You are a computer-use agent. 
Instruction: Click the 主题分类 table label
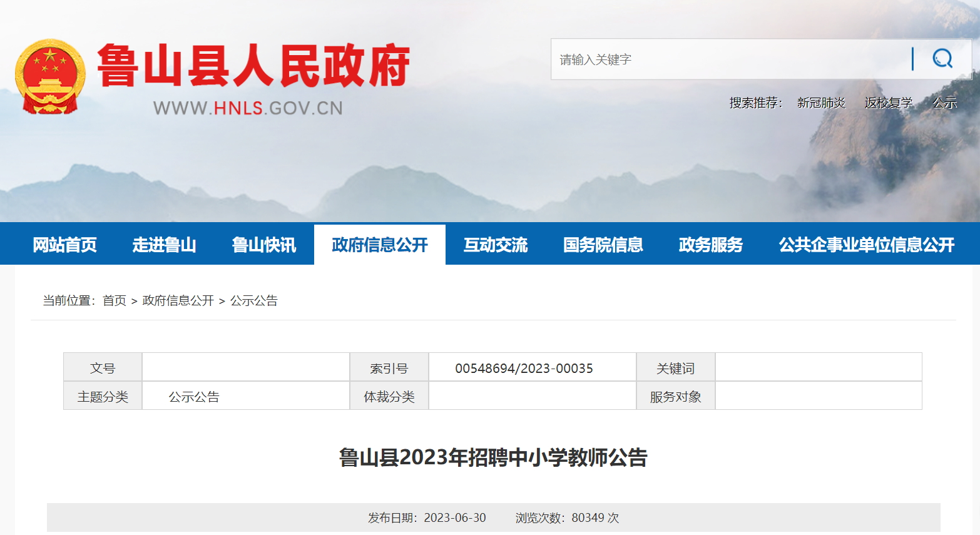pyautogui.click(x=103, y=397)
